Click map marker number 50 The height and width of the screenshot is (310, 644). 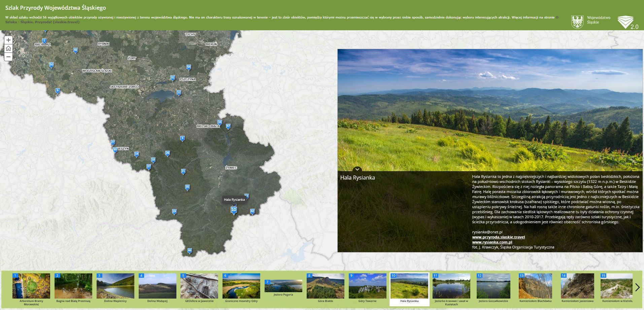tap(52, 65)
